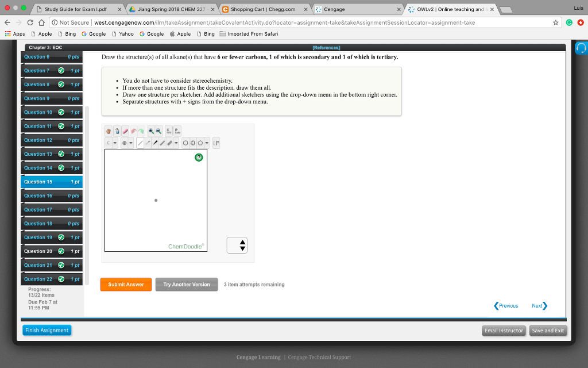The image size is (588, 368).
Task: Expand the element label dropdown arrow
Action: click(115, 143)
